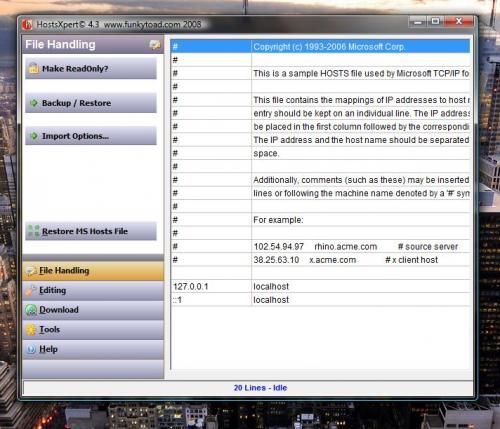This screenshot has height=429, width=500.
Task: Click the 'File Handling' panel header title
Action: click(60, 44)
